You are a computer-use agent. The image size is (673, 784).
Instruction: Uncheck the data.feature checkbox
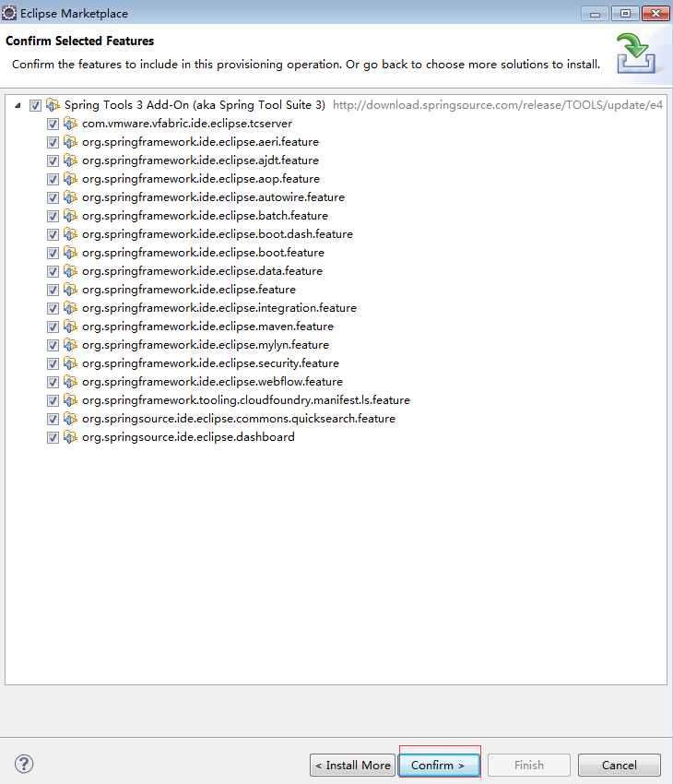click(x=53, y=271)
